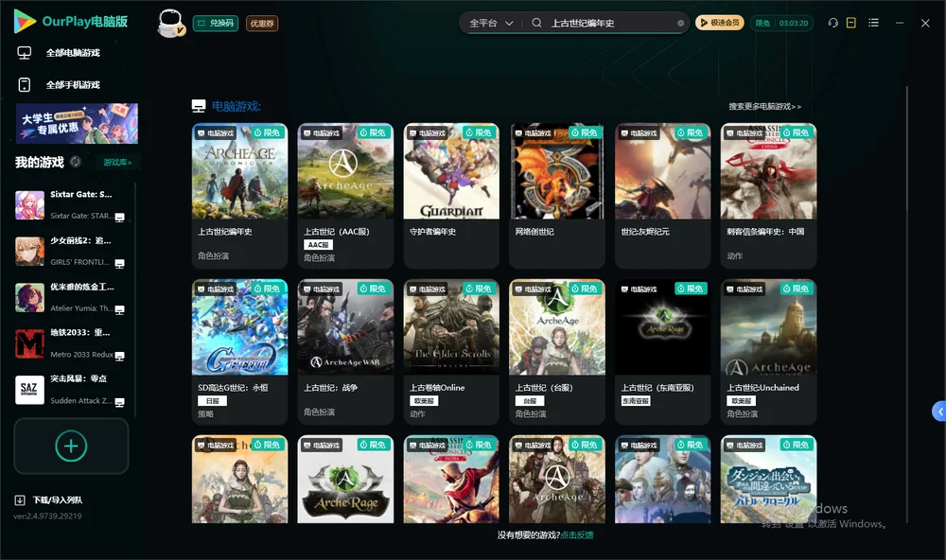Click the yellow bookmark panel icon
This screenshot has width=946, height=560.
(851, 23)
